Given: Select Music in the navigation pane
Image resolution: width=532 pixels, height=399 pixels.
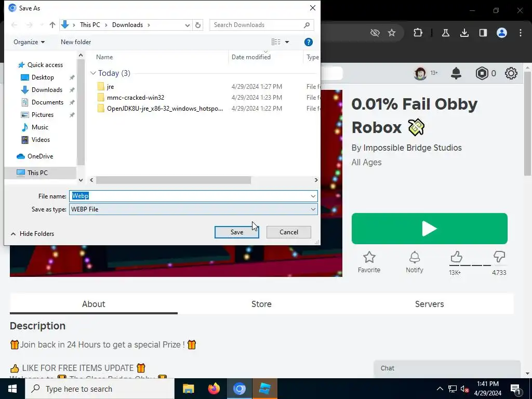Looking at the screenshot, I should [39, 127].
